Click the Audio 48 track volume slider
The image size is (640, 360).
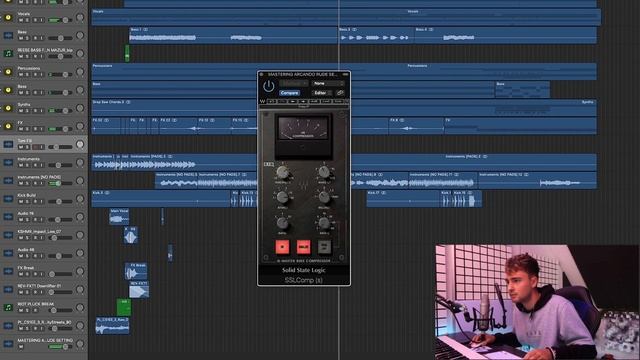point(60,256)
